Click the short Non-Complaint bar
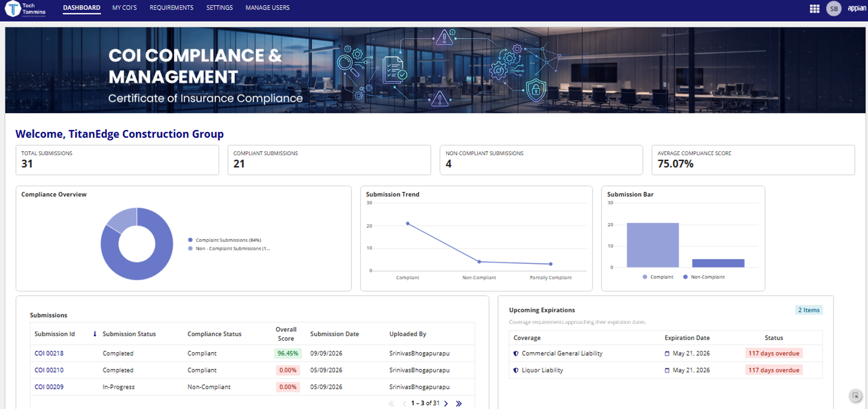This screenshot has width=868, height=409. pyautogui.click(x=718, y=263)
